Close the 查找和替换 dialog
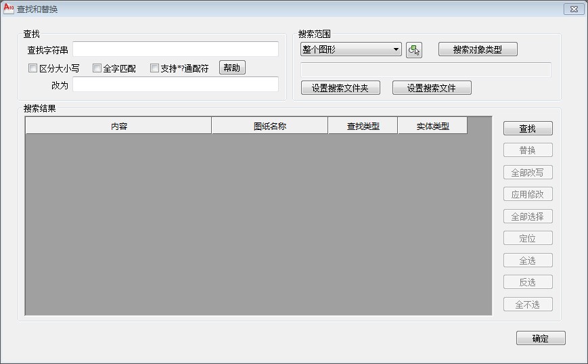The height and width of the screenshot is (364, 588). pyautogui.click(x=573, y=9)
